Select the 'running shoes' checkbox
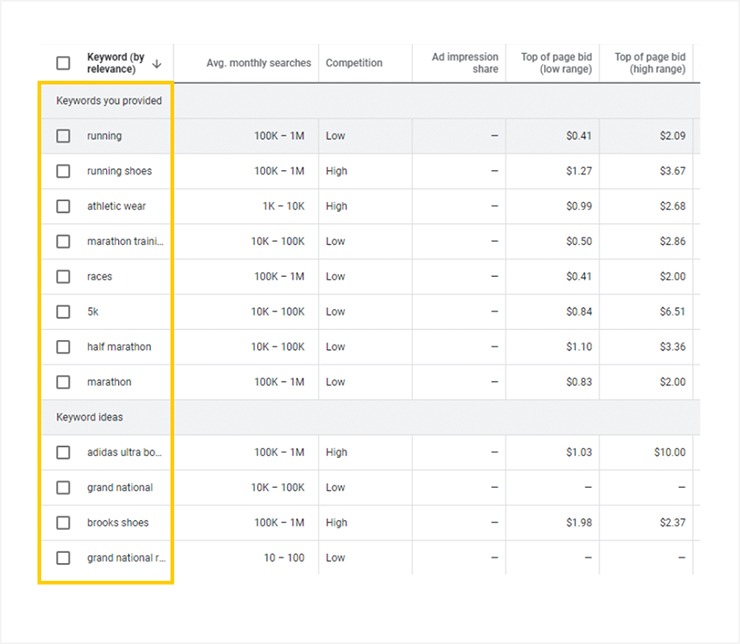Viewport: 740px width, 644px height. click(63, 171)
